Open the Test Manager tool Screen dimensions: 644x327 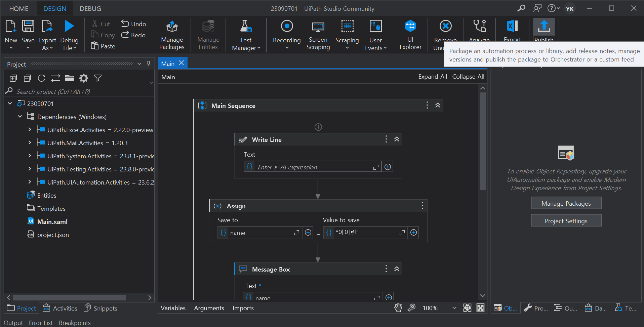[x=246, y=35]
